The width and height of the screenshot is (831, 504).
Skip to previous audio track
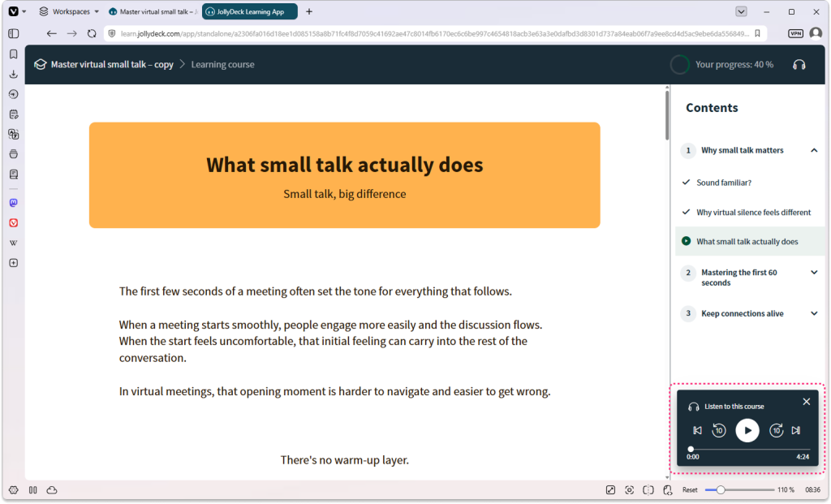pos(697,430)
